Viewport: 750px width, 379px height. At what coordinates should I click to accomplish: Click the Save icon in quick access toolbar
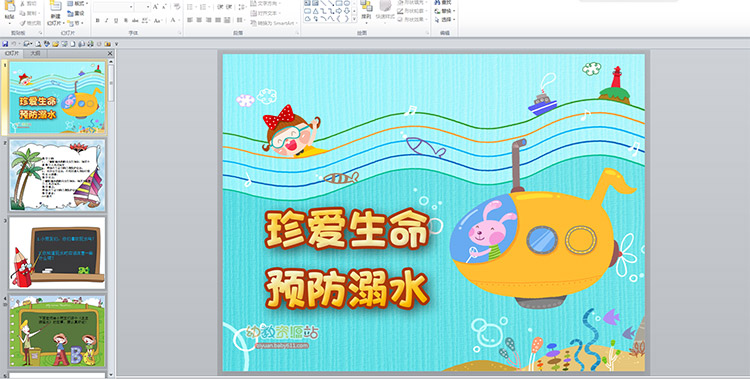5,44
